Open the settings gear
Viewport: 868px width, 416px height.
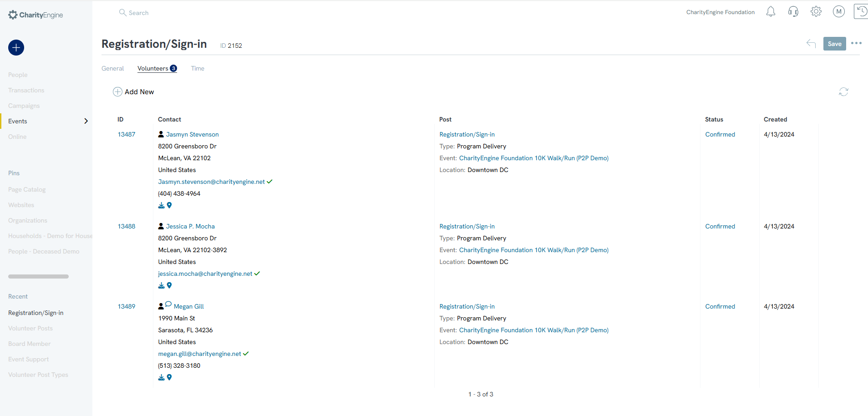(816, 12)
